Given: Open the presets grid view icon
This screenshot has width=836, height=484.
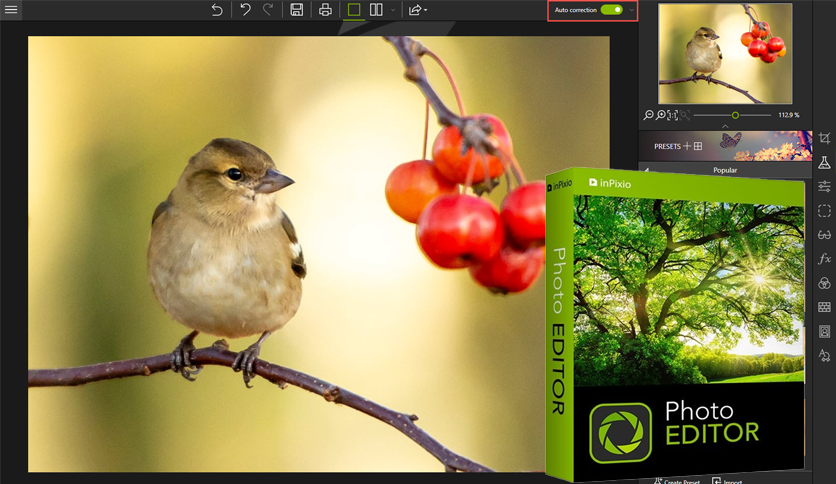Looking at the screenshot, I should [x=698, y=146].
